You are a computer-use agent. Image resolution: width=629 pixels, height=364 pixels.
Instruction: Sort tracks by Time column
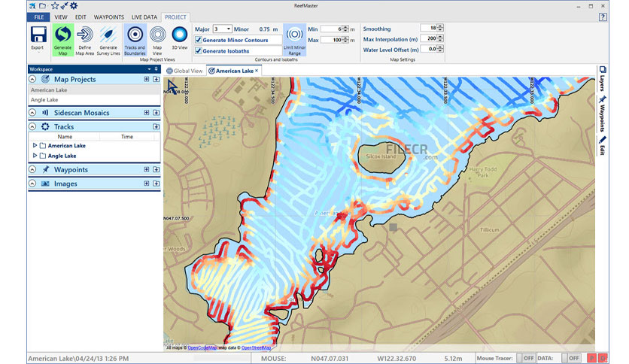126,137
